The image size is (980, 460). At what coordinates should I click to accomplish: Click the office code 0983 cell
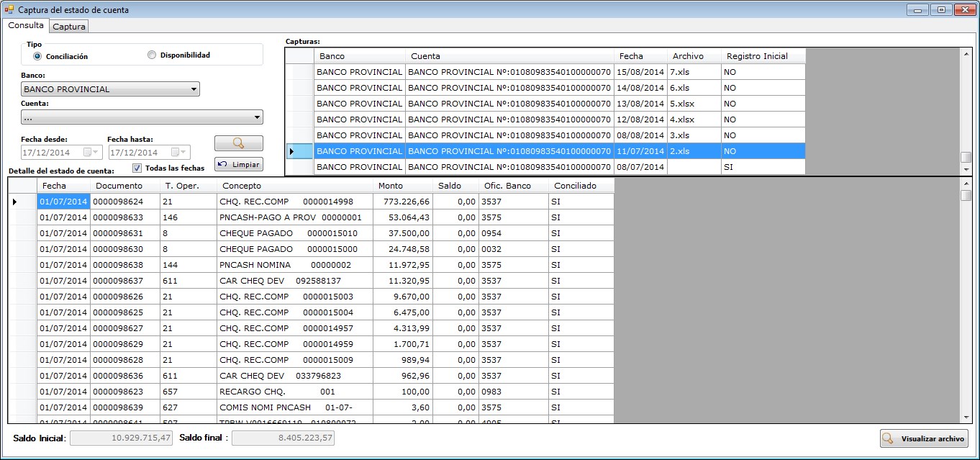pyautogui.click(x=512, y=392)
